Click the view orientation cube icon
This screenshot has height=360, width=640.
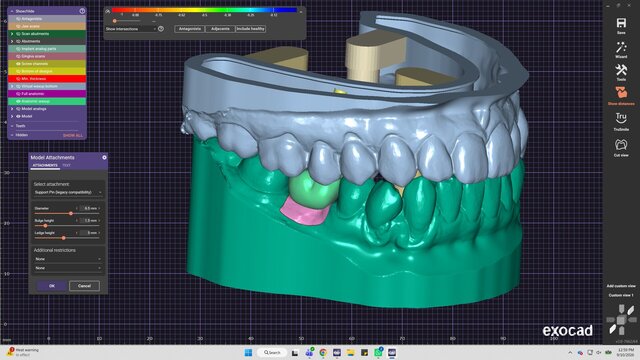(x=621, y=320)
